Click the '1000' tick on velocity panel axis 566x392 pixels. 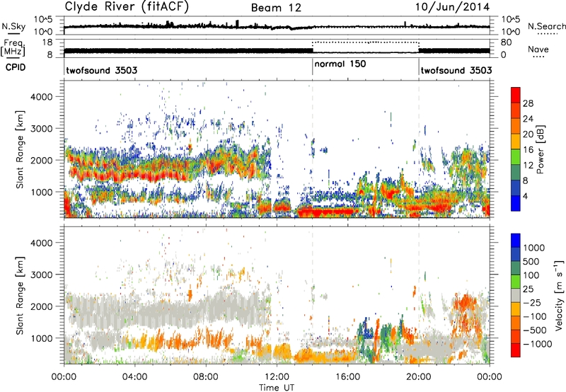[42, 338]
